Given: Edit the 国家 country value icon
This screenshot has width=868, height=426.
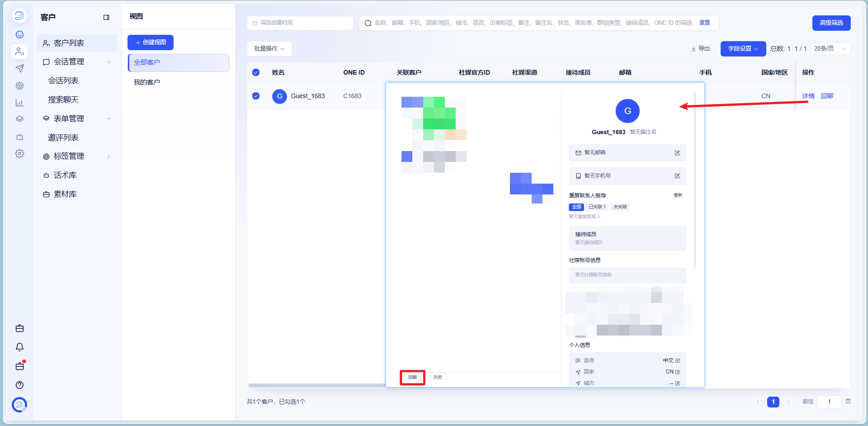Looking at the screenshot, I should click(678, 372).
